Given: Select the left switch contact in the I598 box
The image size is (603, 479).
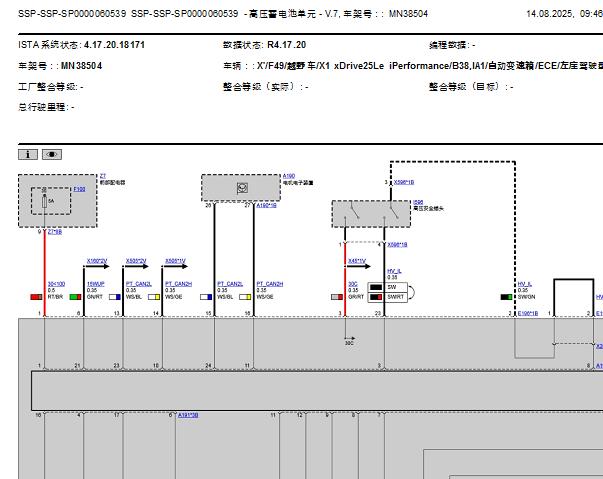Looking at the screenshot, I should tap(353, 212).
